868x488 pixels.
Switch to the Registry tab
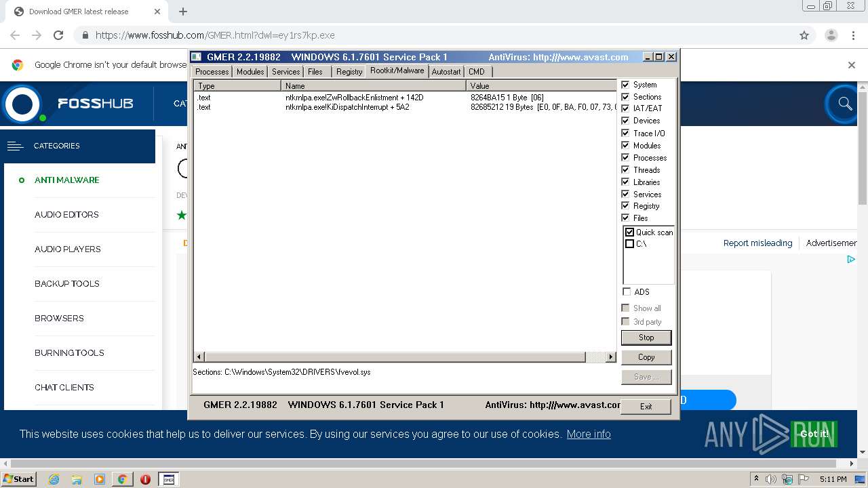tap(349, 72)
